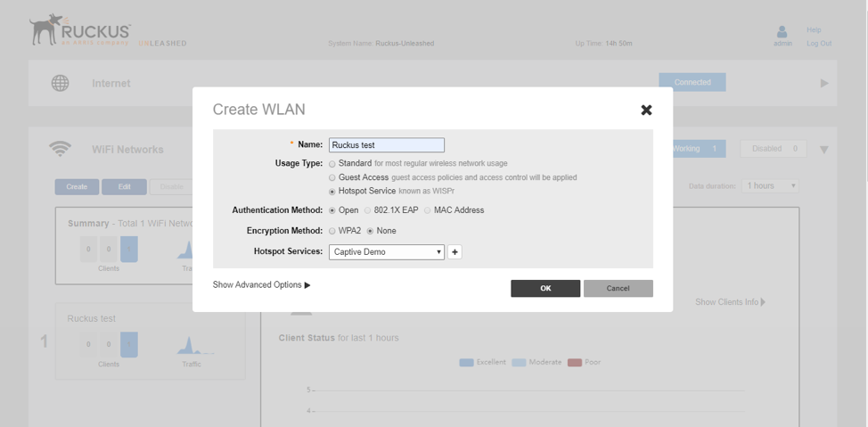Screen dimensions: 868x427
Task: Select Standard usage type
Action: point(332,164)
